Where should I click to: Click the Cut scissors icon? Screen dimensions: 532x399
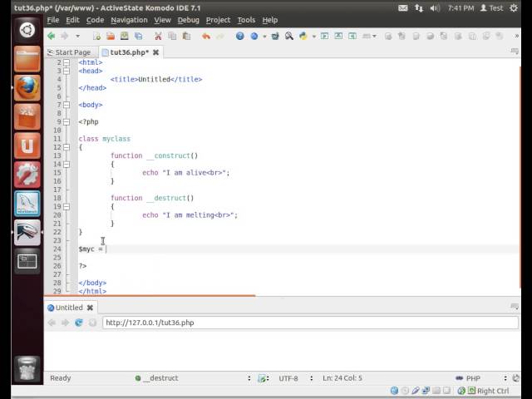click(x=158, y=36)
